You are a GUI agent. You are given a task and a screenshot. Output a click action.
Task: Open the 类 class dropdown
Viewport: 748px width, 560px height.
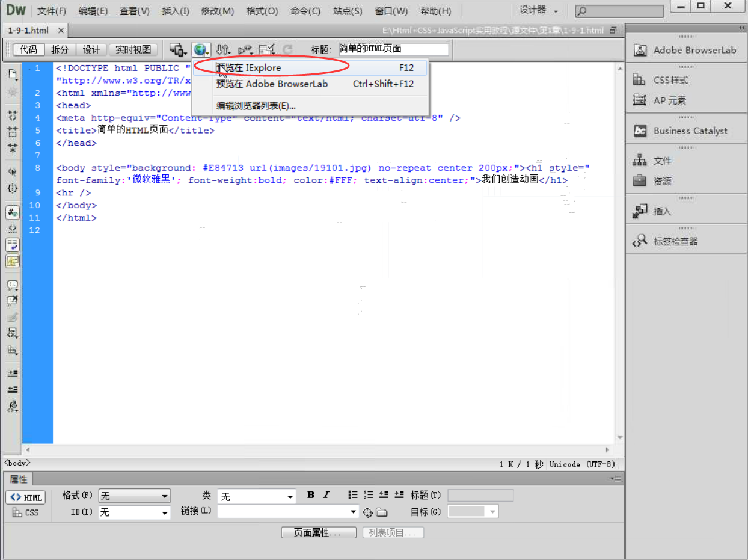point(257,496)
